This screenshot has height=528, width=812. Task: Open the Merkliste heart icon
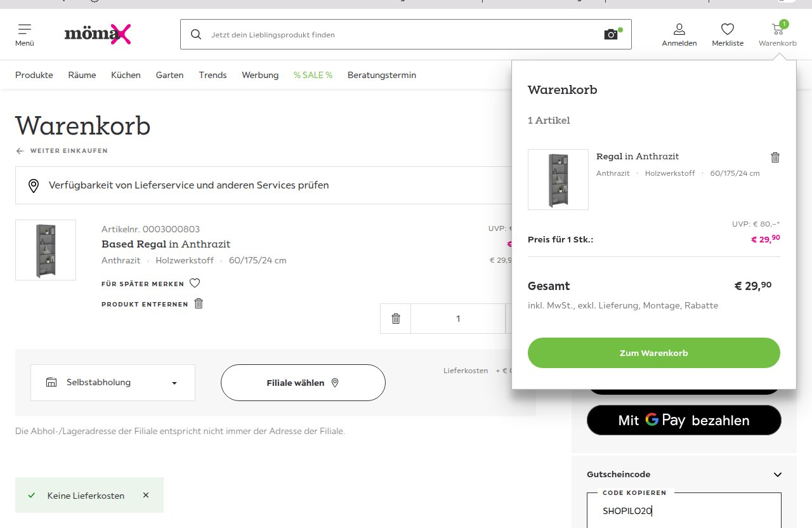click(728, 29)
